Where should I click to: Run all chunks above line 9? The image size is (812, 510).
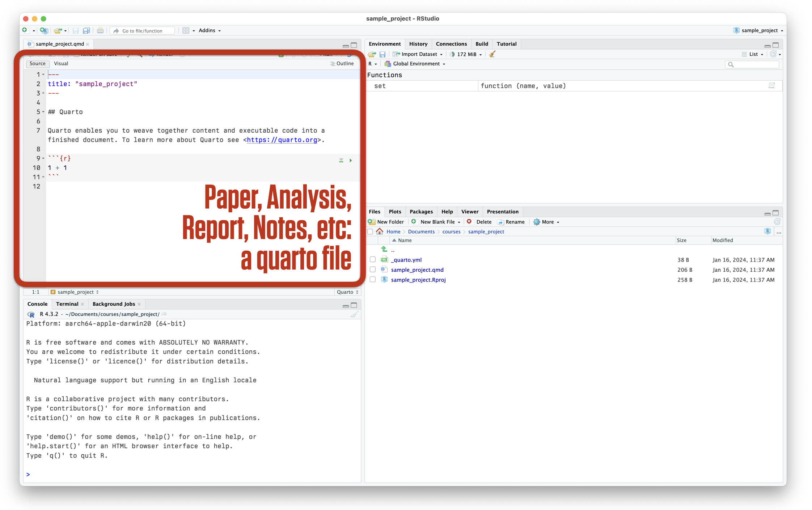pos(341,160)
